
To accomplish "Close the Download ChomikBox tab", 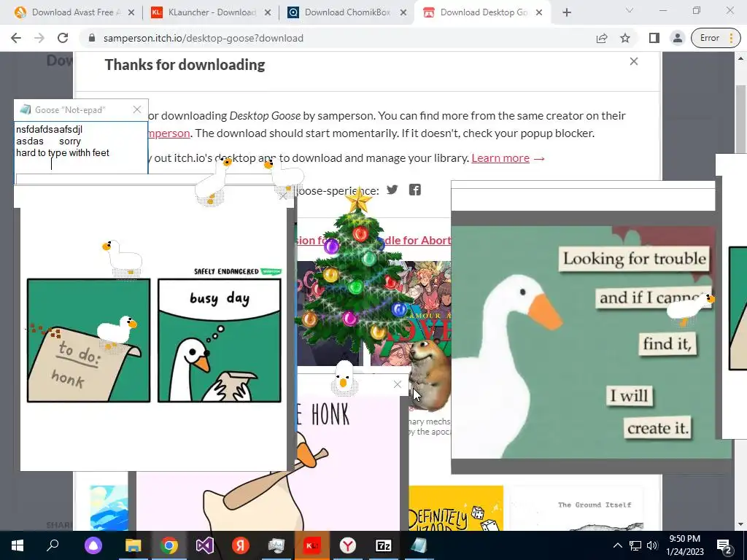I will coord(403,12).
